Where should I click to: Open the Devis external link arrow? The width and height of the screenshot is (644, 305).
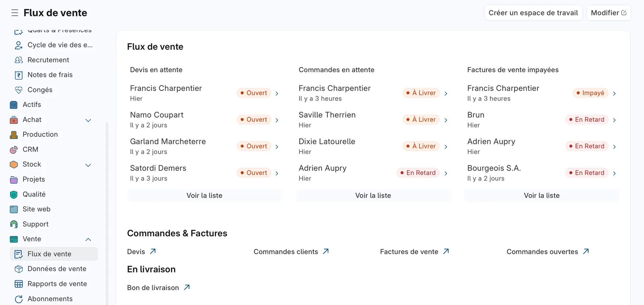pyautogui.click(x=153, y=251)
